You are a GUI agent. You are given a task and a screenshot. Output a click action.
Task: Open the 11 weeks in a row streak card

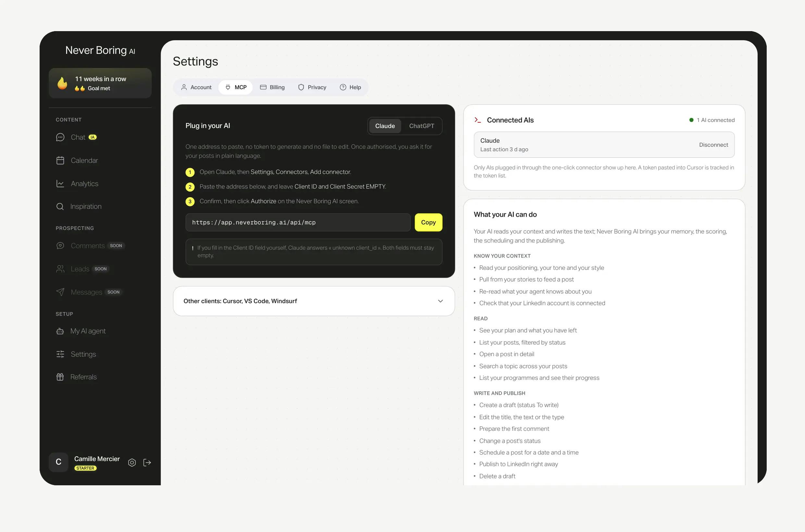(100, 83)
